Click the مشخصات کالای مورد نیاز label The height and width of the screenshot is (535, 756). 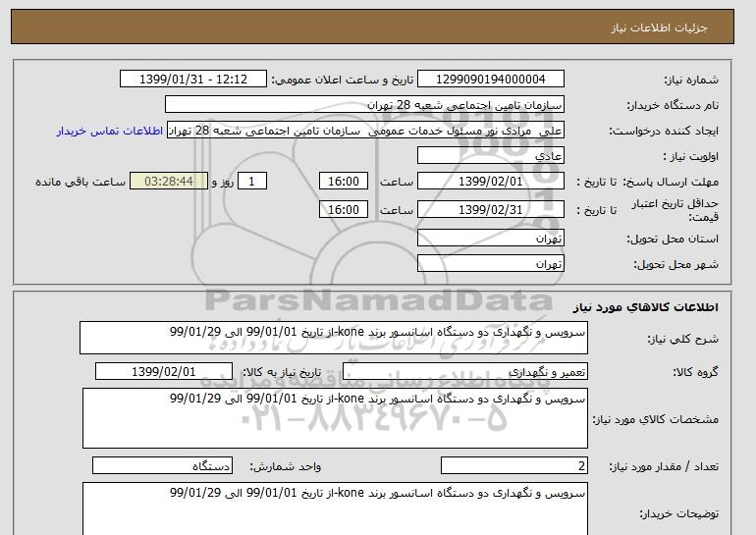(x=656, y=419)
